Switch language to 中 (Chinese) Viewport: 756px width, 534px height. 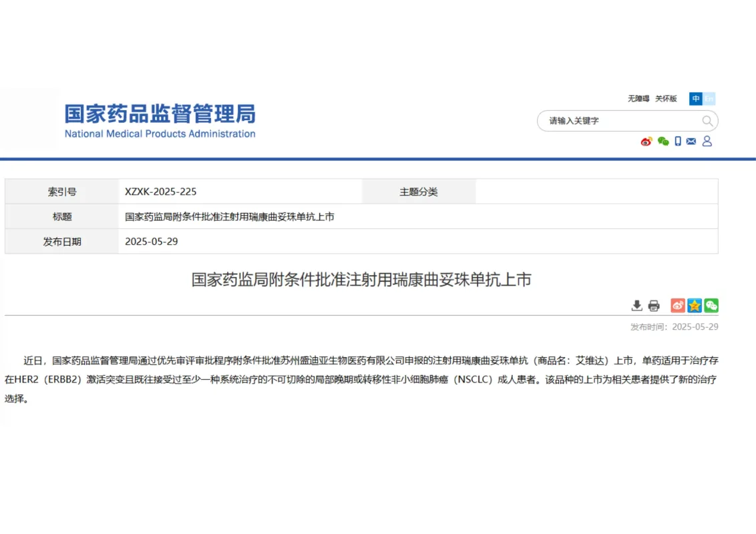[x=696, y=99]
